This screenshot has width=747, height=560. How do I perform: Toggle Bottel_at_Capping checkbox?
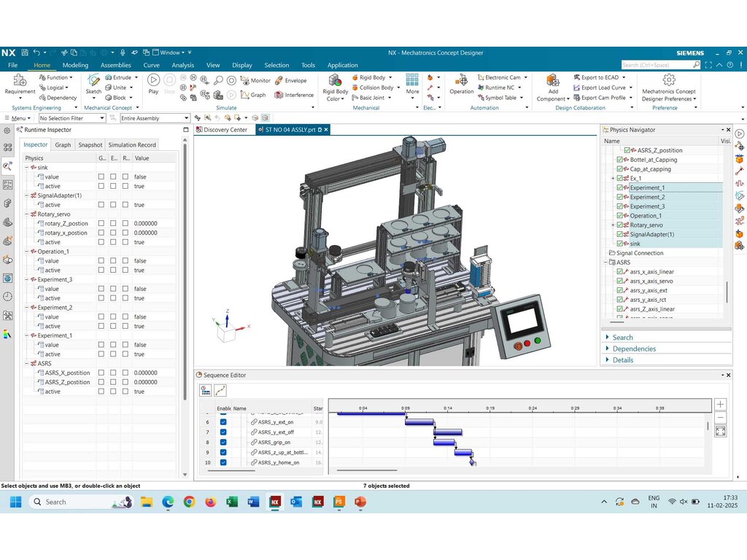click(x=620, y=160)
